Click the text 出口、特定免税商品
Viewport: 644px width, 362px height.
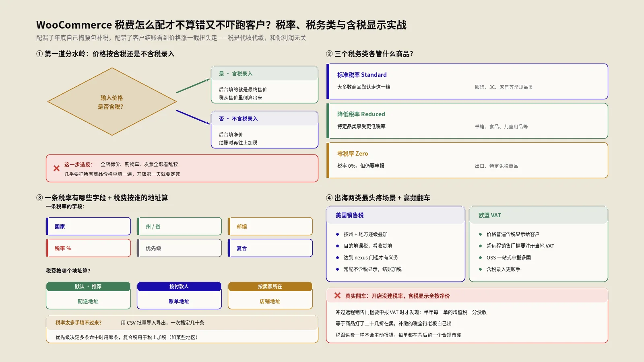(496, 166)
